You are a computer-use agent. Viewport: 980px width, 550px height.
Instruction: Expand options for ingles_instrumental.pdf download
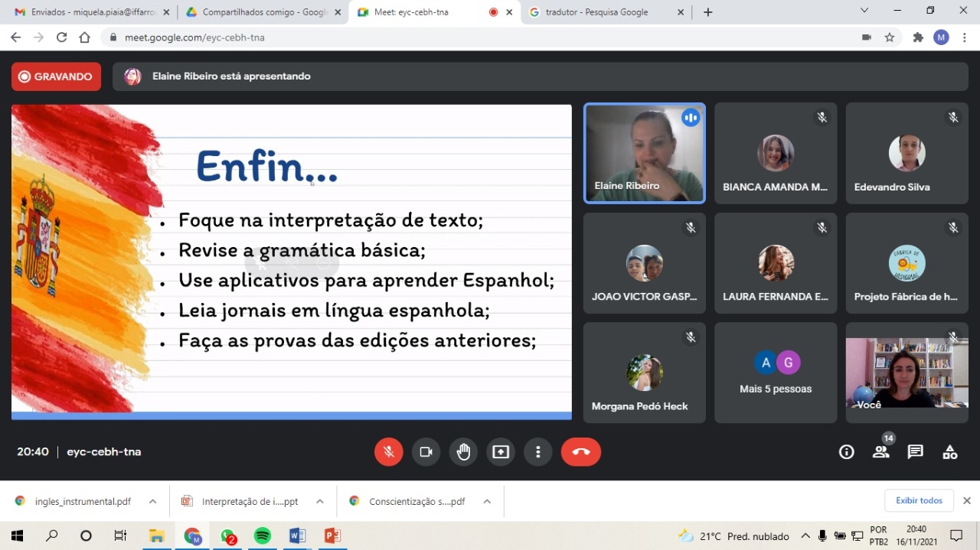(x=152, y=502)
